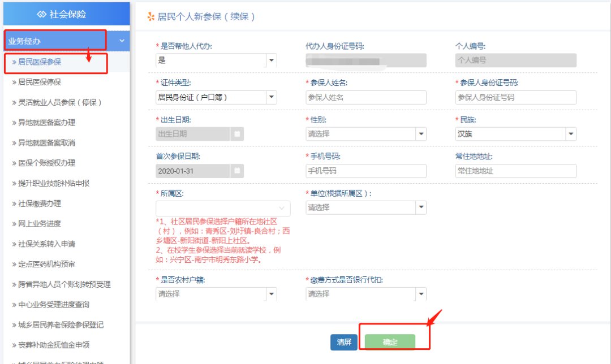Open 异地就医备案办理 menu item
This screenshot has width=611, height=364.
[x=43, y=123]
